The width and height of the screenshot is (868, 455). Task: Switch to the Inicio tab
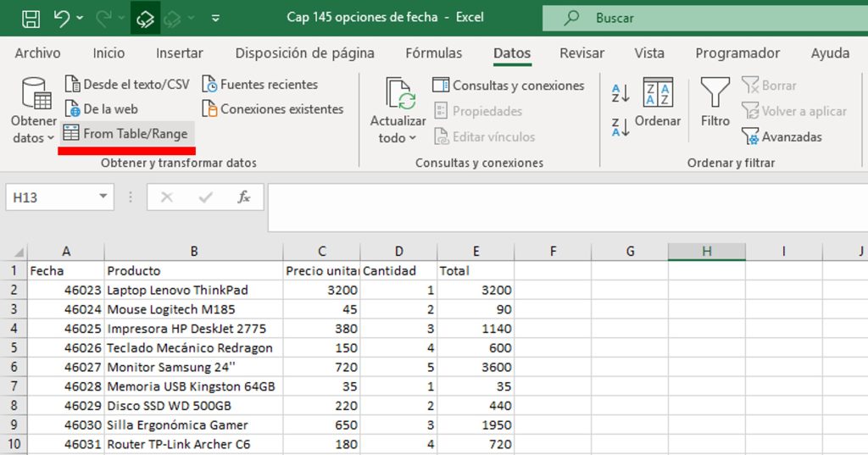(x=108, y=53)
